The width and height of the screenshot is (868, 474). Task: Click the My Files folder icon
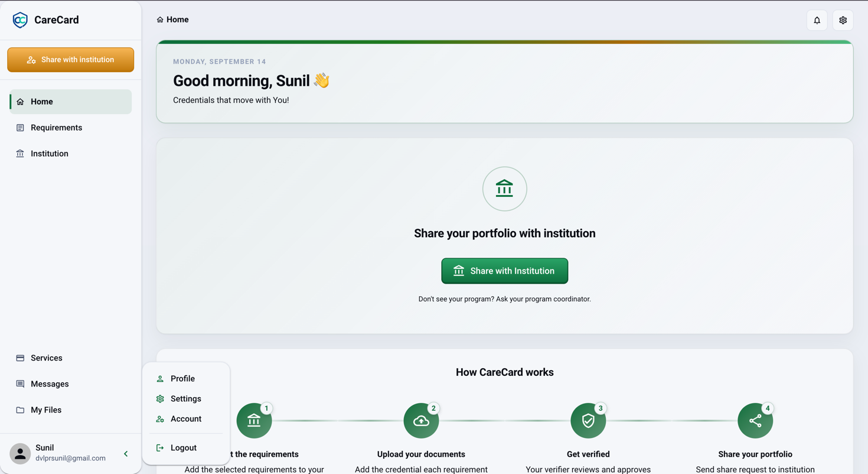pyautogui.click(x=20, y=410)
